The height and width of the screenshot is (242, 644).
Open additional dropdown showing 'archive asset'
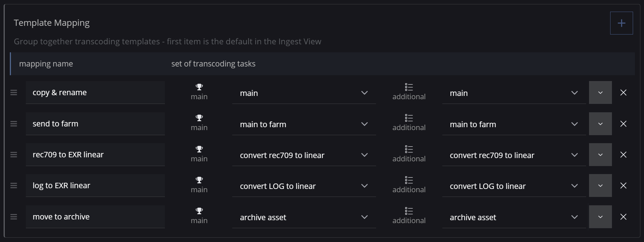click(x=514, y=217)
